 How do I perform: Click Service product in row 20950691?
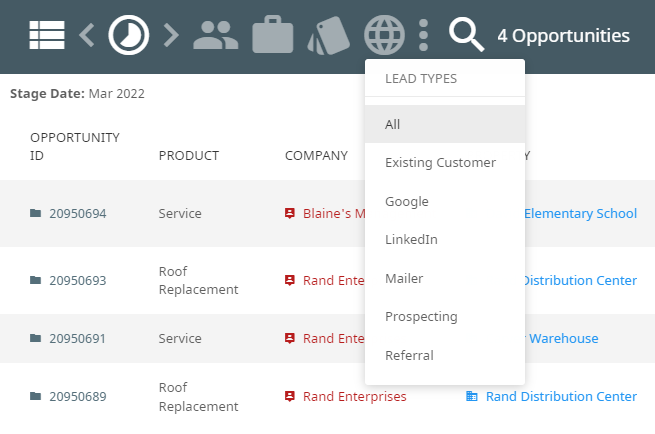point(180,338)
